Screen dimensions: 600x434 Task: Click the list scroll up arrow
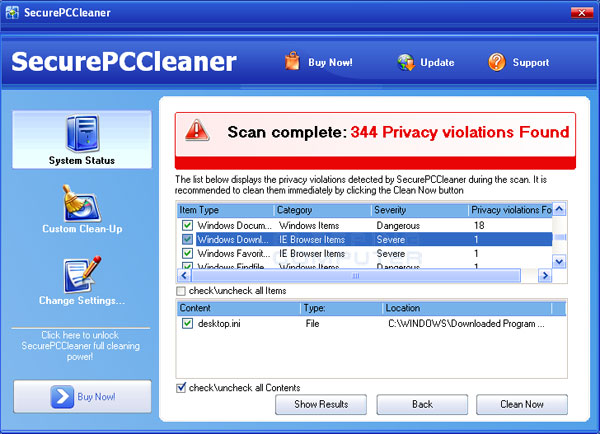click(559, 209)
